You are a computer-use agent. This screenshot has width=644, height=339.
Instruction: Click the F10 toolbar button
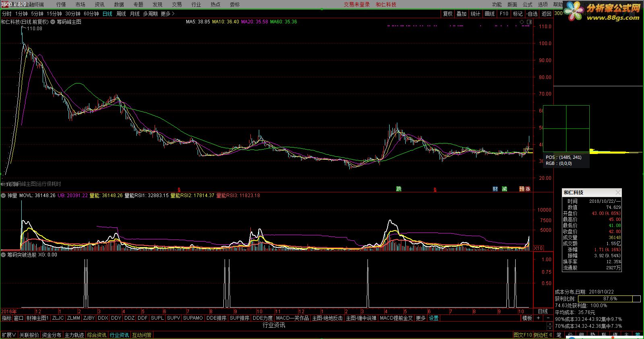[x=504, y=14]
